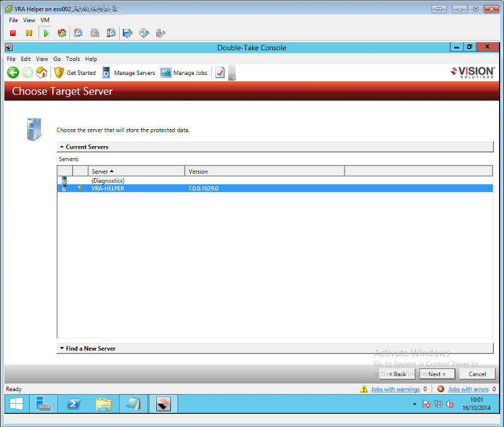
Task: Click the Vision Solutions logo
Action: click(472, 72)
